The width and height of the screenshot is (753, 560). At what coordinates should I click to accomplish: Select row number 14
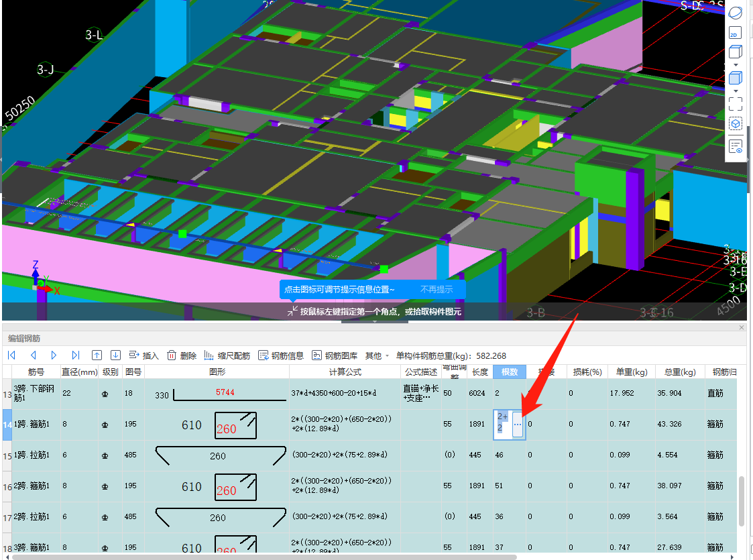(7, 425)
